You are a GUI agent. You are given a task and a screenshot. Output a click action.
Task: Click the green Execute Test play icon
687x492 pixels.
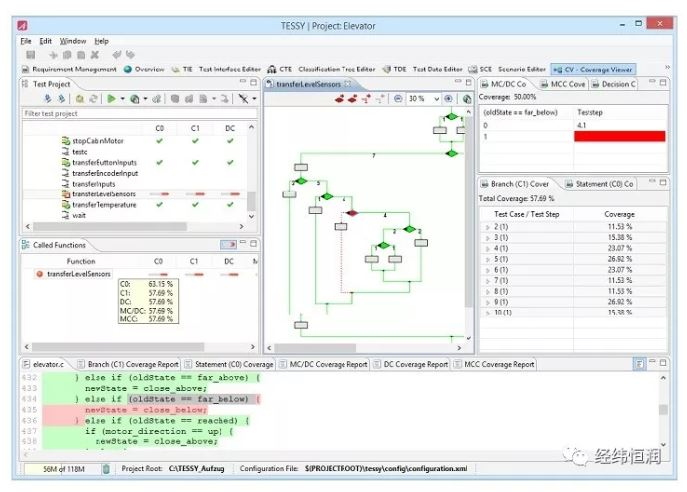pos(111,99)
